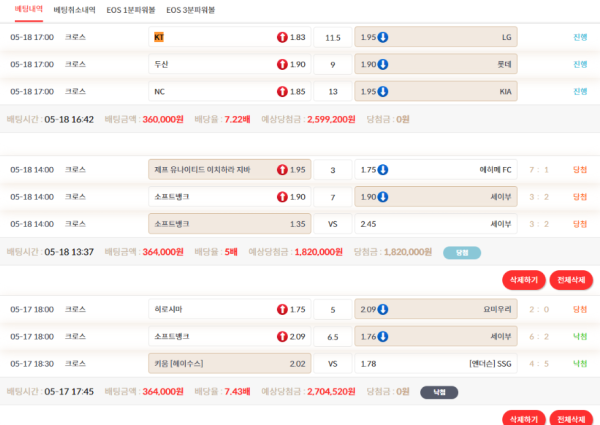
Task: Click the VS box in the 키움 row
Action: (333, 364)
